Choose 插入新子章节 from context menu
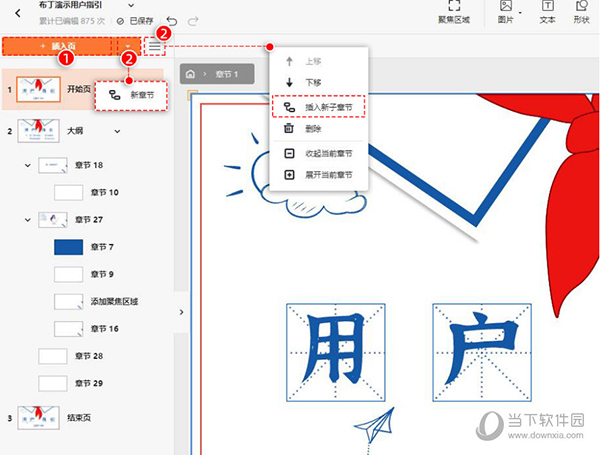Screen dimensions: 600x455 pos(321,106)
